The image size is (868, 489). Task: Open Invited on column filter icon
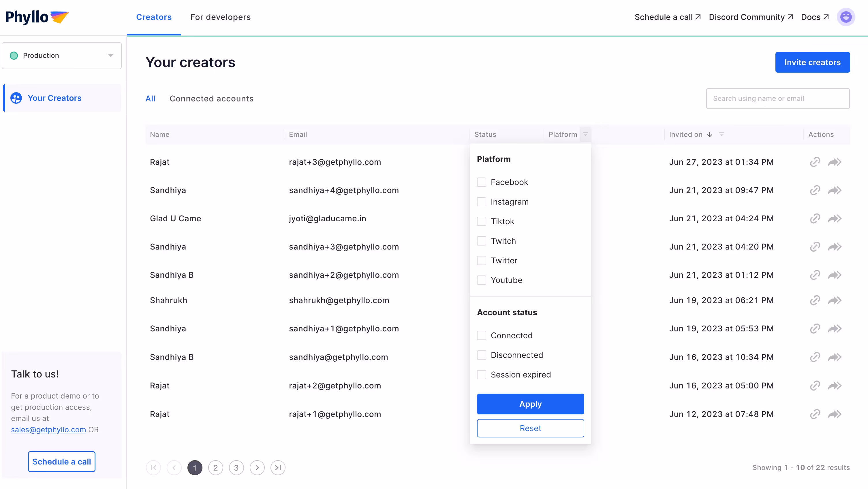(722, 134)
